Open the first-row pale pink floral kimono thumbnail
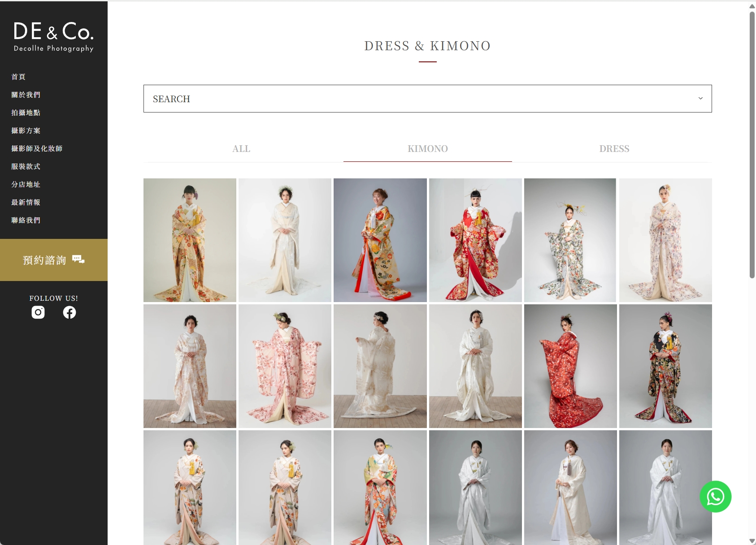 (x=665, y=240)
